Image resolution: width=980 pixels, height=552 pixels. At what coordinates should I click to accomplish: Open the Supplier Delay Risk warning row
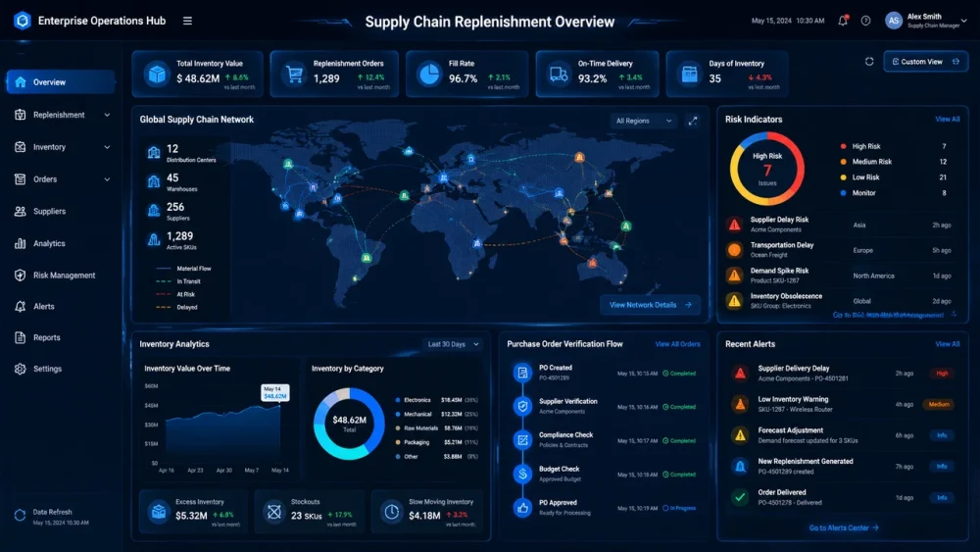click(840, 225)
